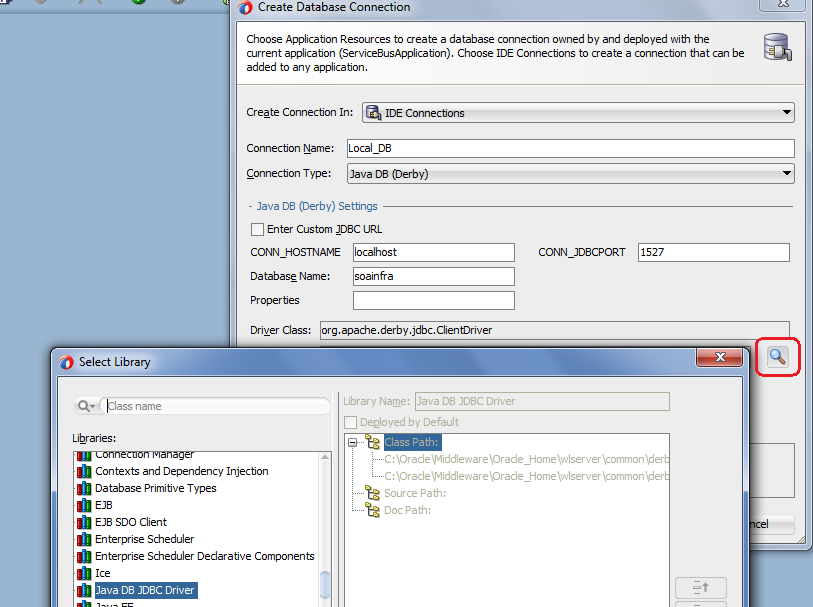Select the Ice library

(103, 573)
